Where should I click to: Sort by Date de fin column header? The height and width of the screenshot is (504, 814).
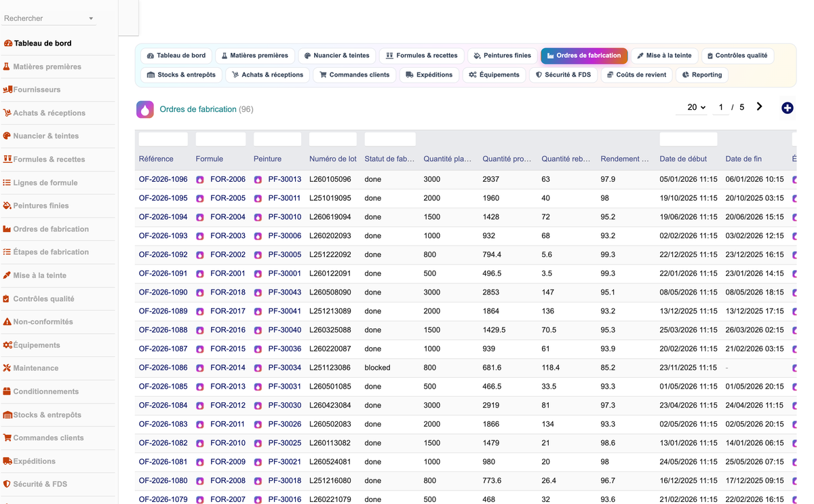pos(743,159)
